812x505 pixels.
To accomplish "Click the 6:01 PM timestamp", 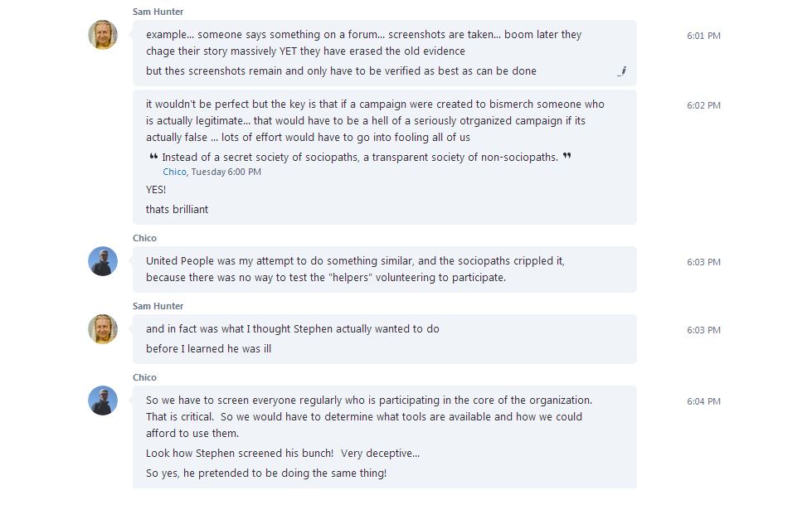I will click(x=703, y=36).
